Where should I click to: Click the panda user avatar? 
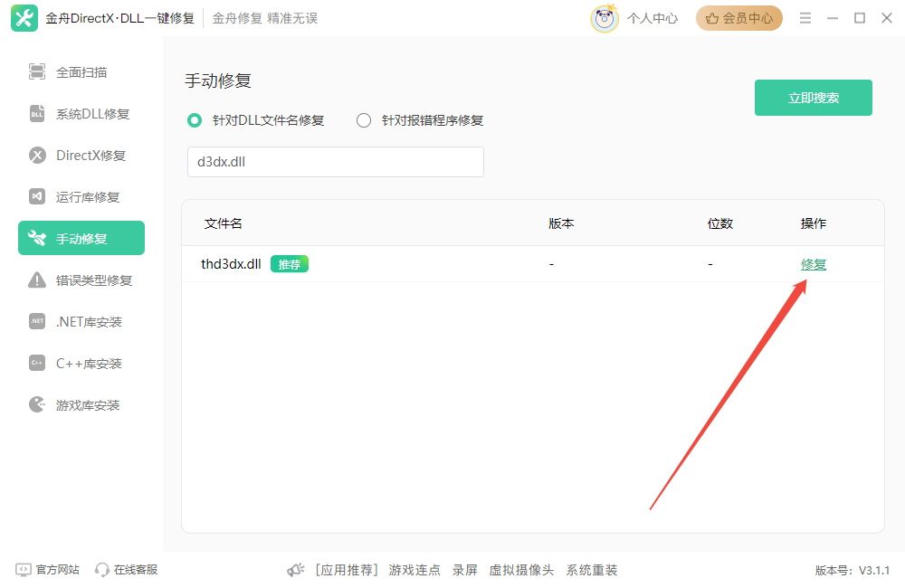(x=605, y=18)
